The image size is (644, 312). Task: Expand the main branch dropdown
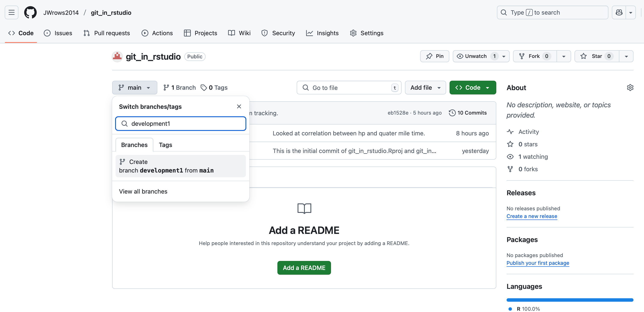pyautogui.click(x=134, y=88)
